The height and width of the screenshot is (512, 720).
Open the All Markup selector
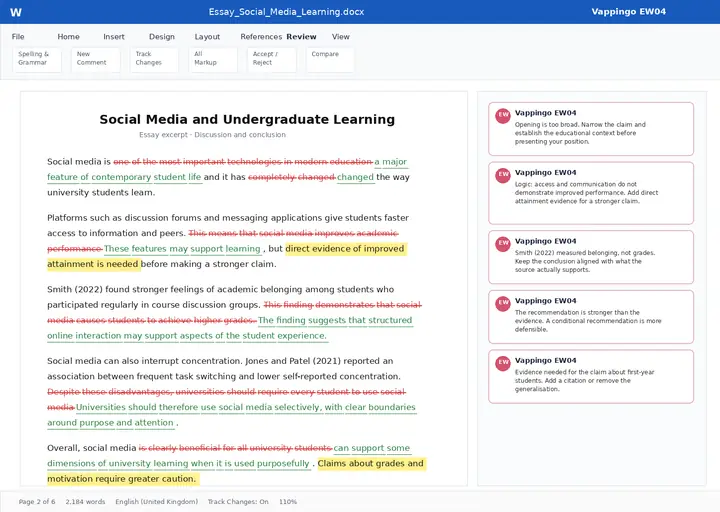(x=213, y=60)
